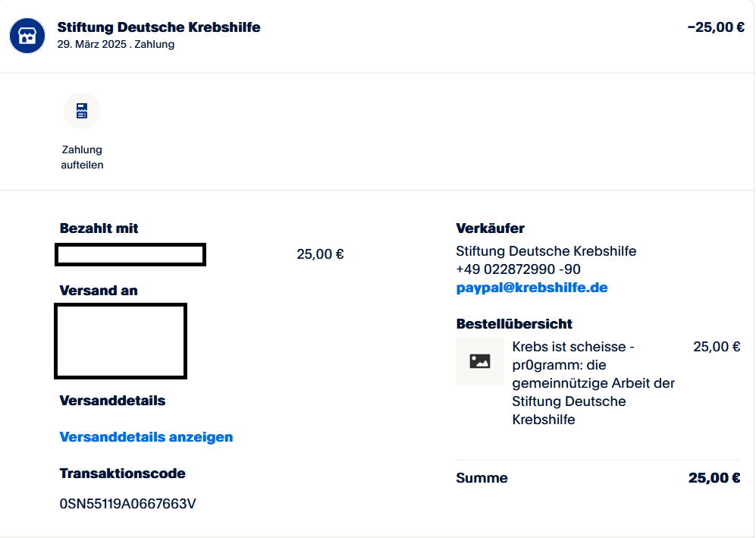Image resolution: width=756 pixels, height=538 pixels.
Task: Click the redacted address box under Versand an
Action: point(121,341)
